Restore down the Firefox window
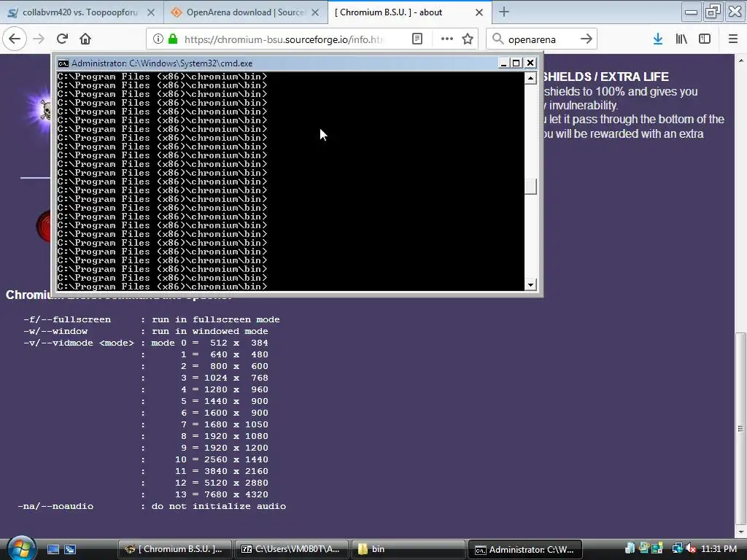 pos(713,12)
